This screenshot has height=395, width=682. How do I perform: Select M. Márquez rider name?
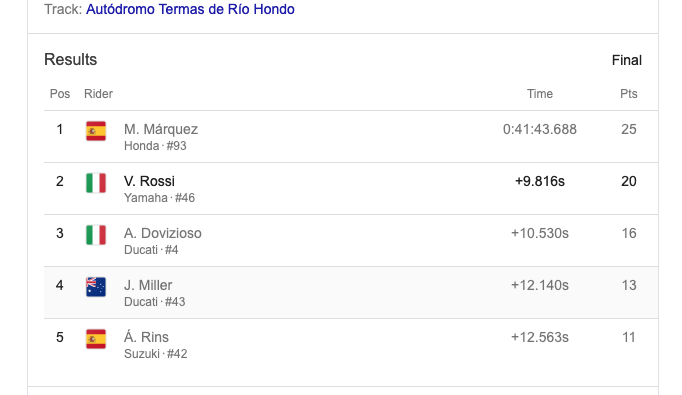tap(161, 129)
